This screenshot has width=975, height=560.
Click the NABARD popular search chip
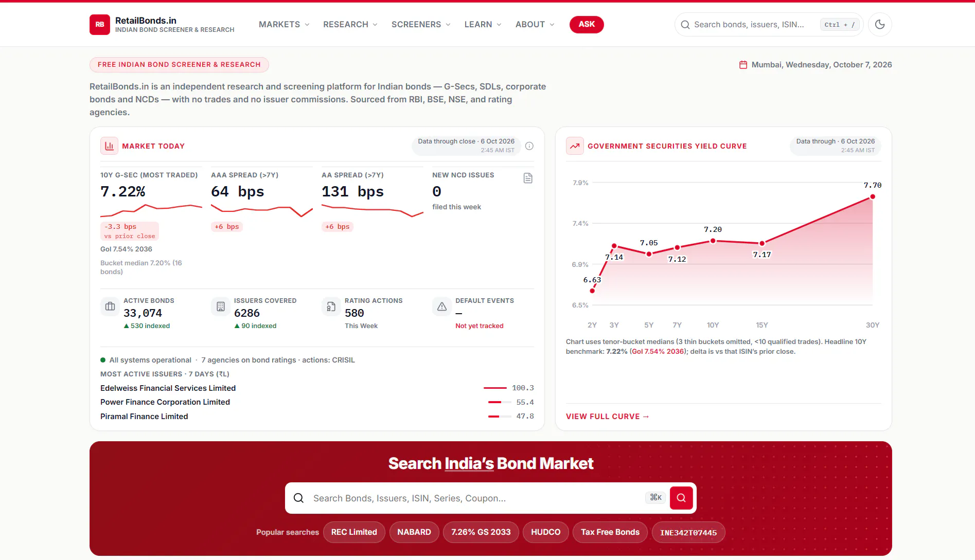[414, 532]
